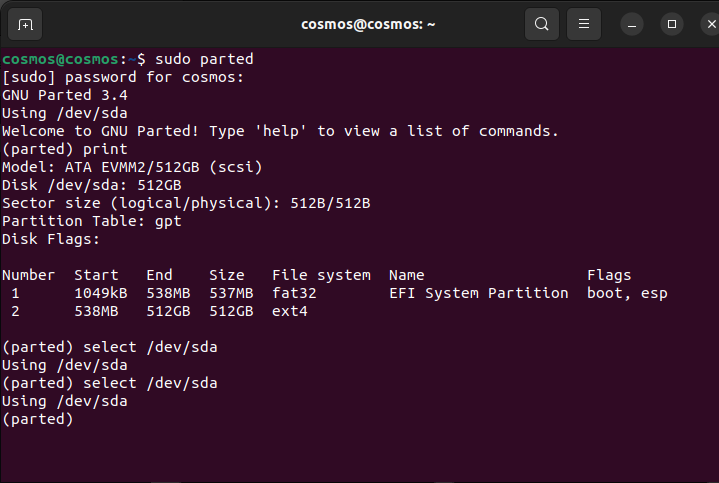This screenshot has width=719, height=483.
Task: Click the terminal search icon
Action: click(x=541, y=24)
